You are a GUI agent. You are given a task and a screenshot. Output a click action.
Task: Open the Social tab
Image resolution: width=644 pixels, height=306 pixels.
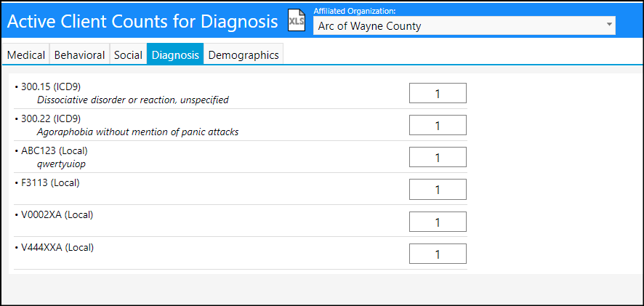click(x=128, y=55)
